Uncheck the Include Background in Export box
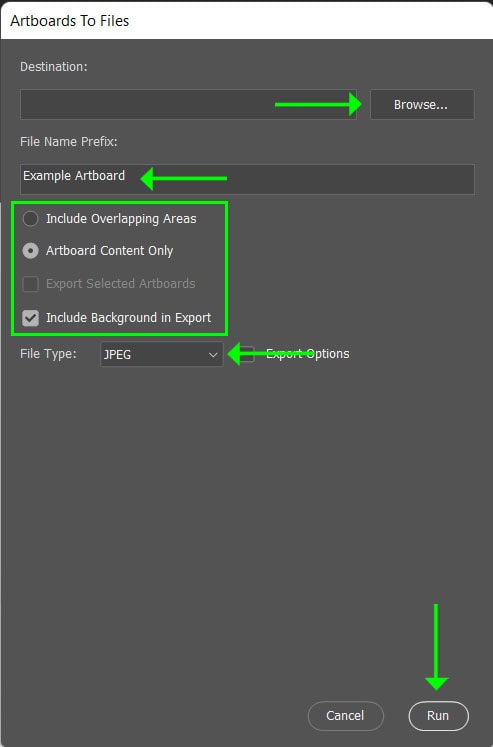493x747 pixels. (30, 318)
